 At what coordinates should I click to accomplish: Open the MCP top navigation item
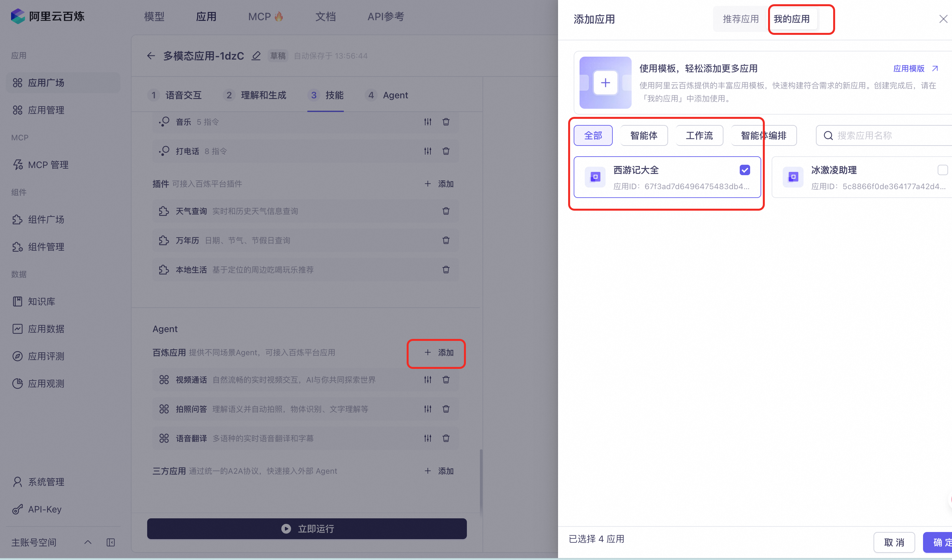click(266, 17)
